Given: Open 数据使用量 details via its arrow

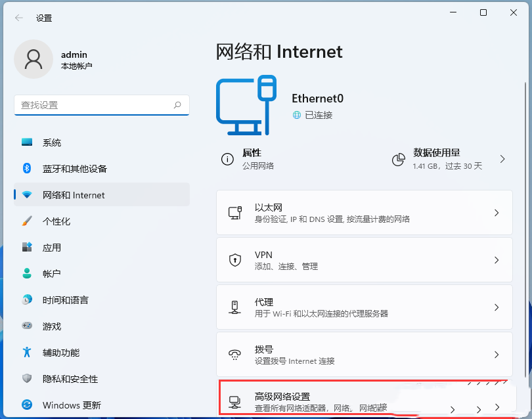Looking at the screenshot, I should (x=502, y=159).
